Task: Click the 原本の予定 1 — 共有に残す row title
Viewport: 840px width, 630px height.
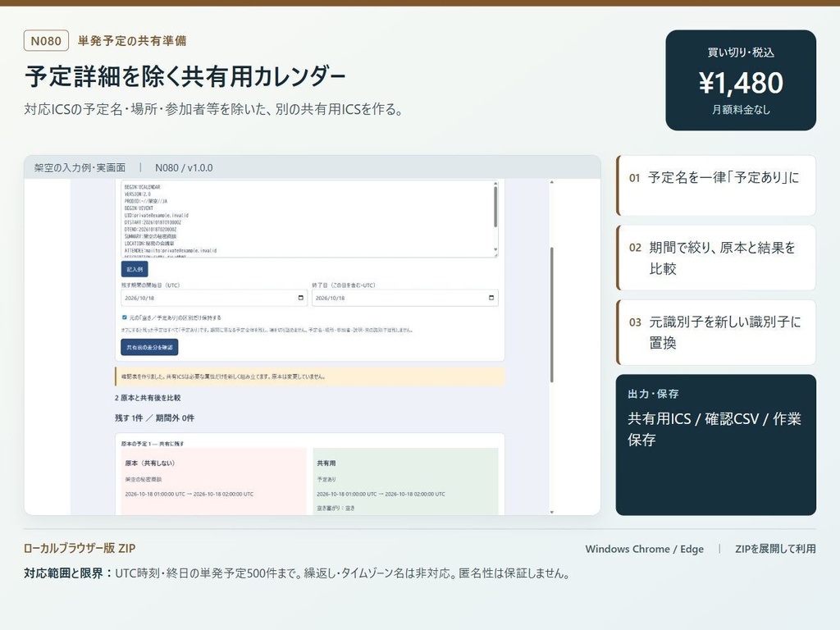Action: click(x=153, y=444)
